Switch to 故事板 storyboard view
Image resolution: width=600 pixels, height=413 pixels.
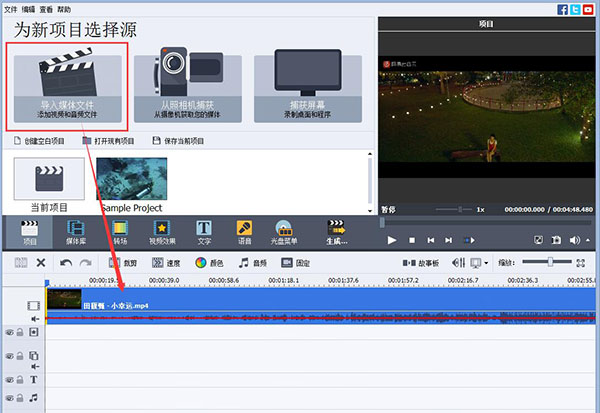tap(421, 263)
